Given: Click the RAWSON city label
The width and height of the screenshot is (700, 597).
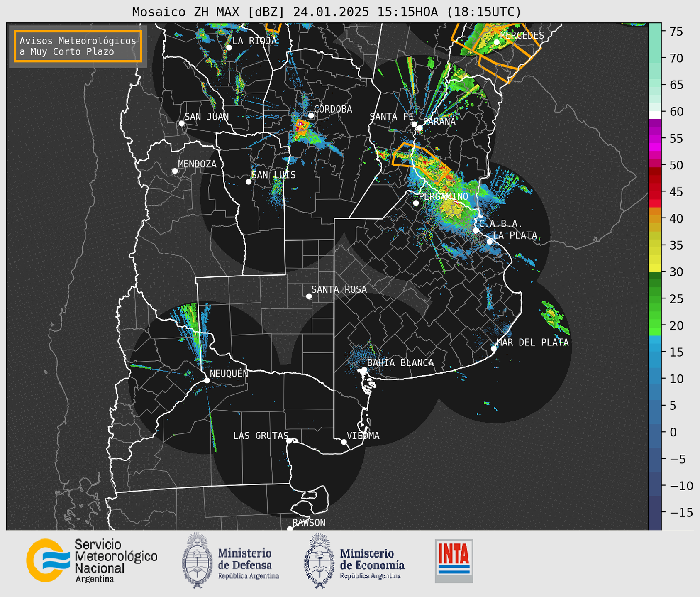Looking at the screenshot, I should click(x=309, y=523).
